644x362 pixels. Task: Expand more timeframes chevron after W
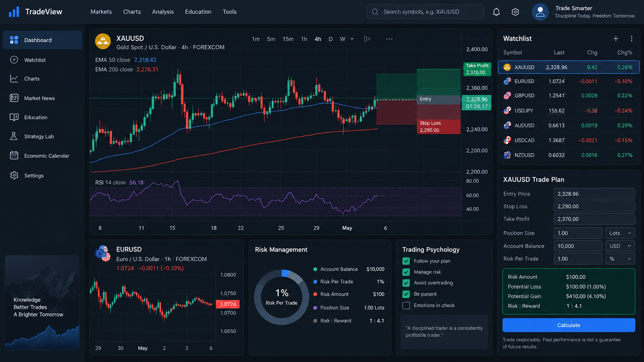click(x=352, y=39)
